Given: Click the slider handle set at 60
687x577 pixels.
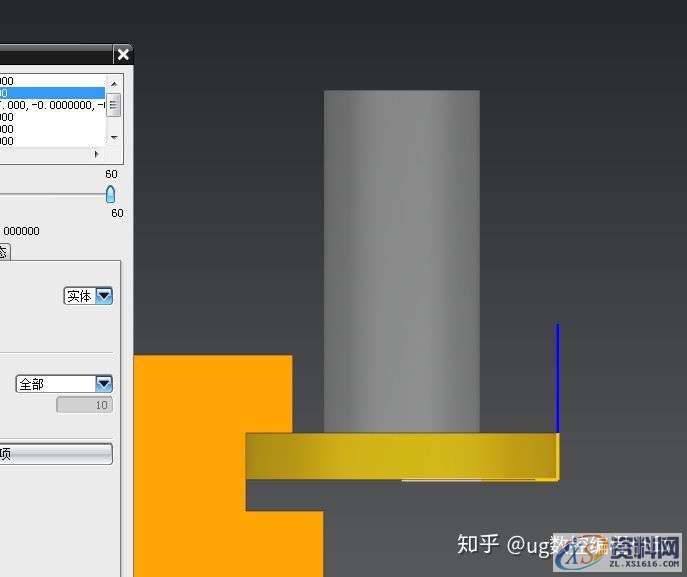Looking at the screenshot, I should pyautogui.click(x=110, y=194).
